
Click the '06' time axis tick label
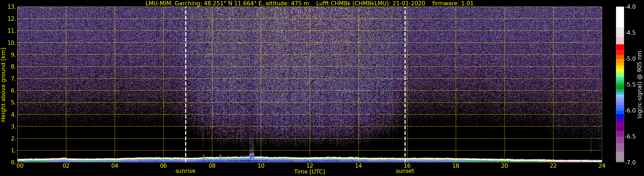click(x=163, y=166)
